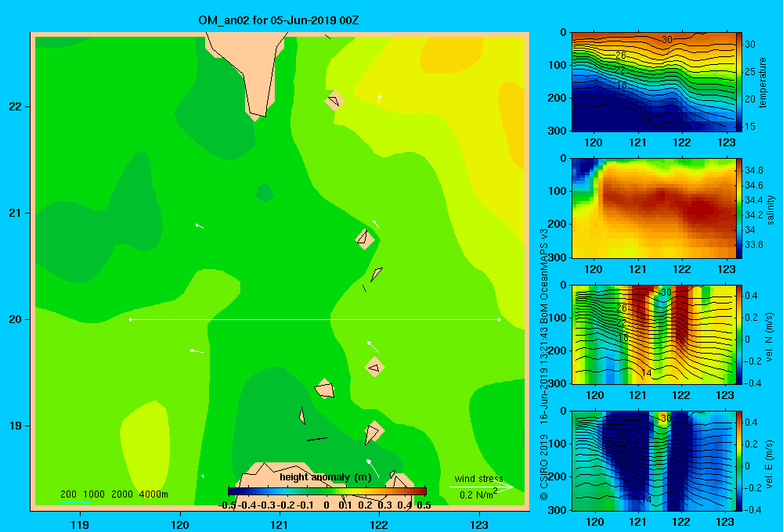Screen dimensions: 783x532
Task: Click the 14 contour label in temperature panel
Action: (x=646, y=120)
